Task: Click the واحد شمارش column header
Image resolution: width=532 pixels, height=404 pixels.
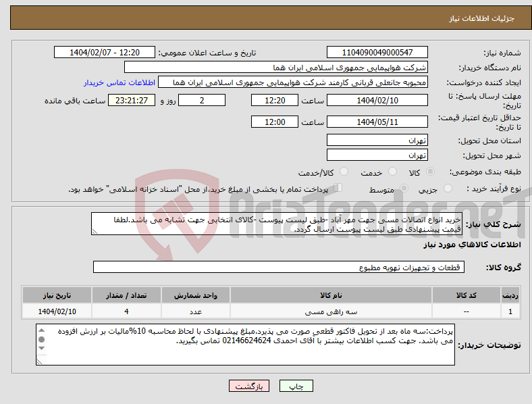Action: 196,295
